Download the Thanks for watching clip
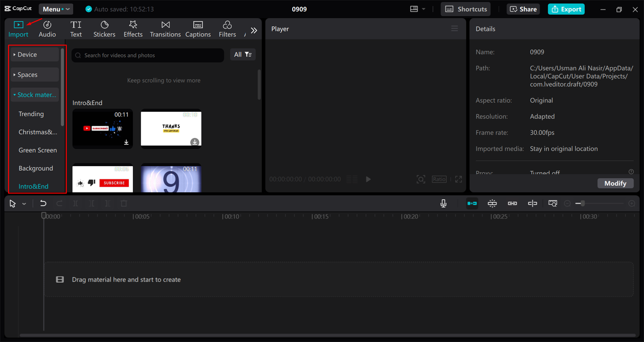The width and height of the screenshot is (644, 342). (x=195, y=143)
